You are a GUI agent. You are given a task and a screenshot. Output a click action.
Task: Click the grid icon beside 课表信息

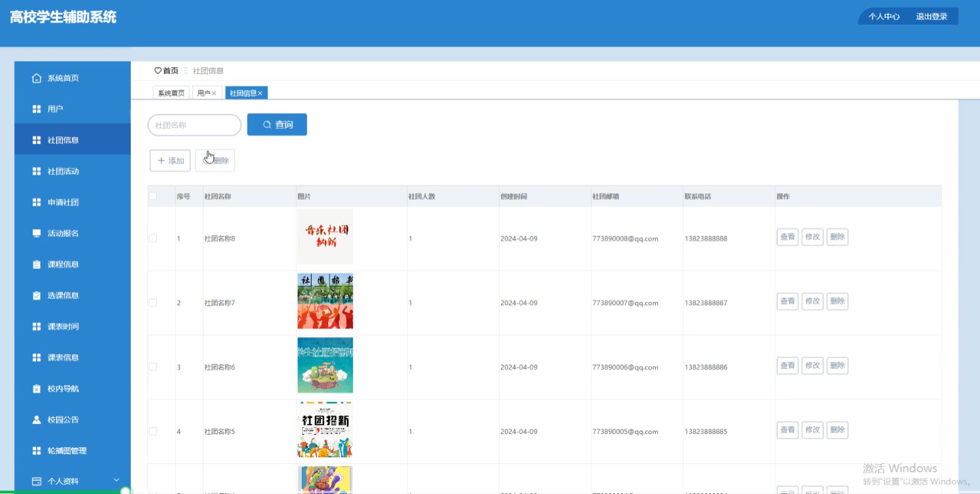[x=37, y=358]
